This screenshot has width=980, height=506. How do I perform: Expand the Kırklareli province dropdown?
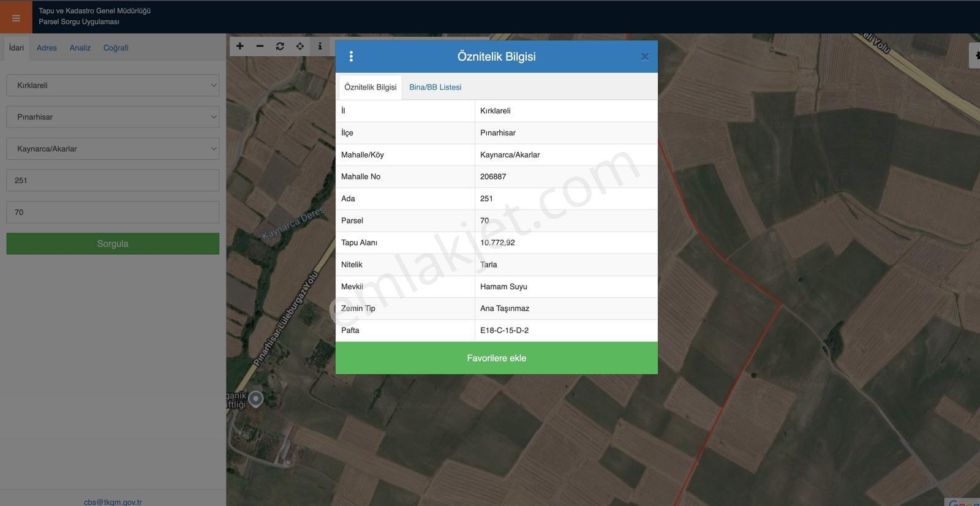click(x=113, y=85)
